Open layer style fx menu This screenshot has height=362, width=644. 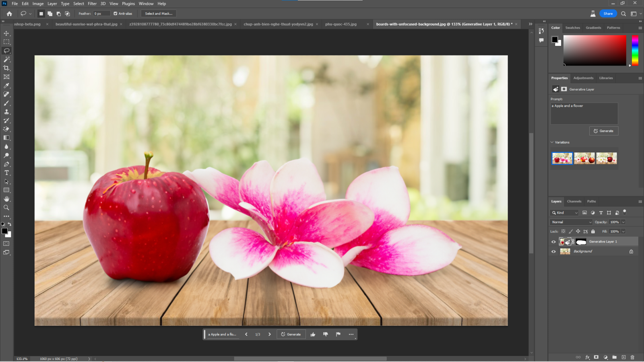point(587,357)
